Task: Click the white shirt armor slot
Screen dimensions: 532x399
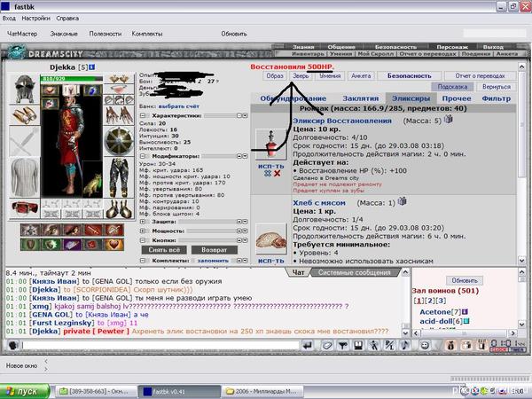Action: (x=24, y=177)
